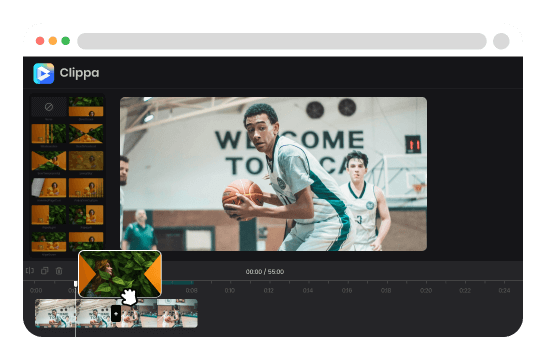Click the round profile circle in browser bar

[x=501, y=41]
